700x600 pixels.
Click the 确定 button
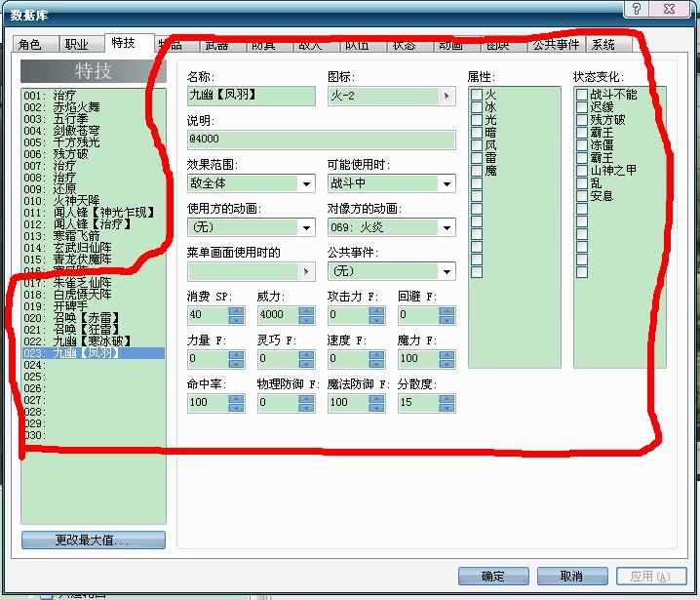pyautogui.click(x=493, y=576)
